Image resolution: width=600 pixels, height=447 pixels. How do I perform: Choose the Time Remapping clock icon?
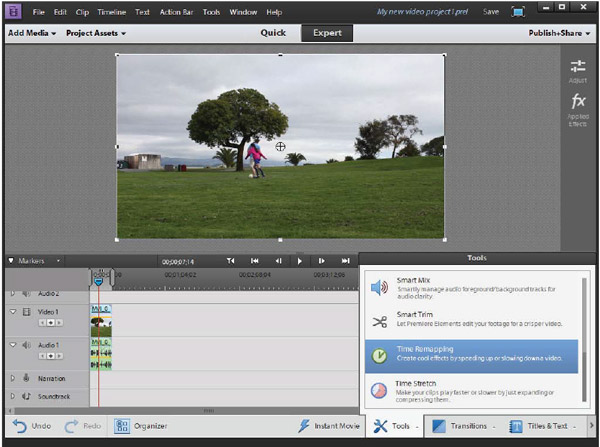point(379,356)
